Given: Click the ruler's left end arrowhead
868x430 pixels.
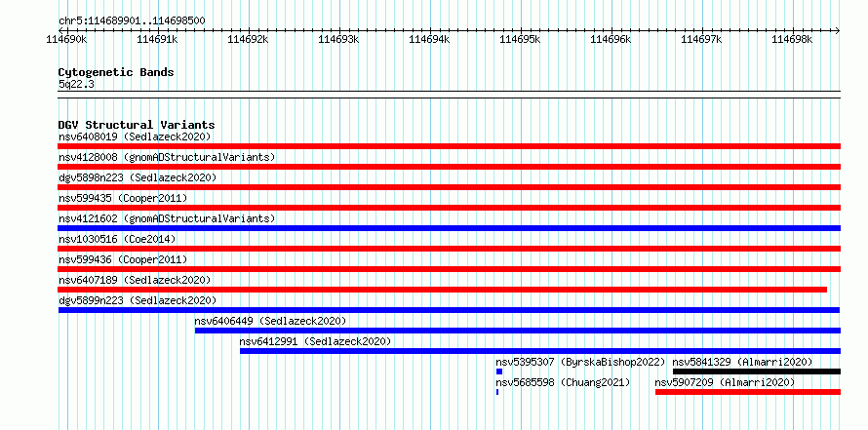Looking at the screenshot, I should click(x=60, y=30).
